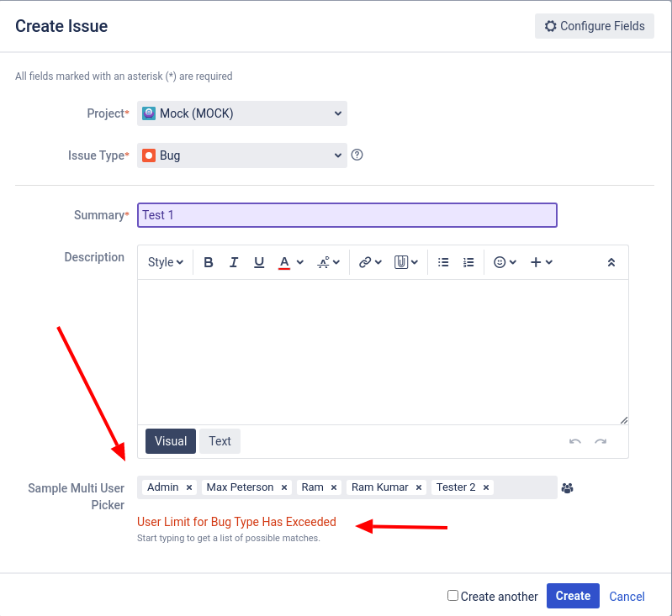This screenshot has width=672, height=616.
Task: Open the Project dropdown showing Mock (MOCK)
Action: click(x=242, y=113)
